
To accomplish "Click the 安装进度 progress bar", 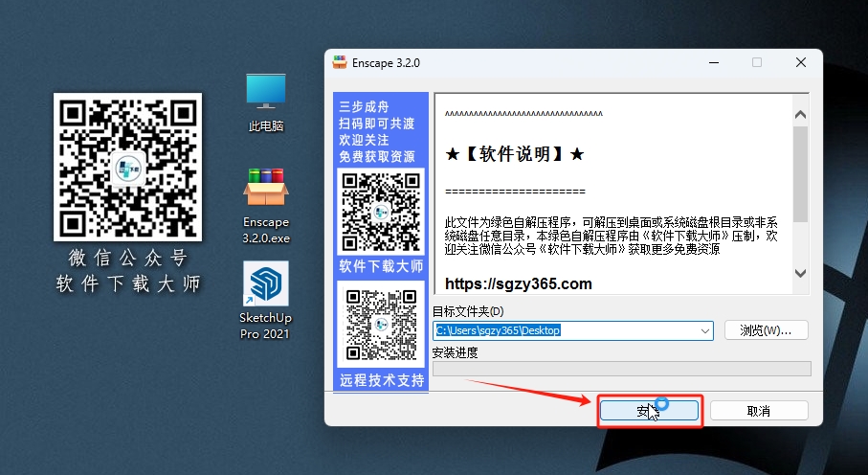I will click(622, 369).
